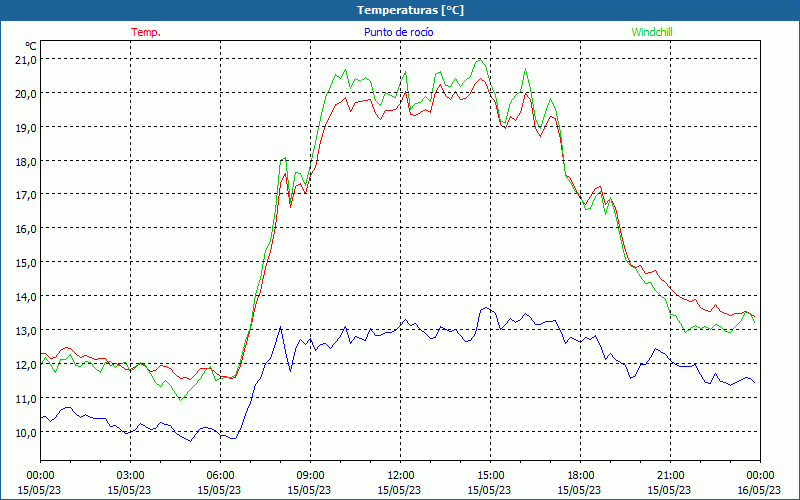Click the green Windchill dip before 05:00
This screenshot has height=500, width=800.
click(180, 399)
